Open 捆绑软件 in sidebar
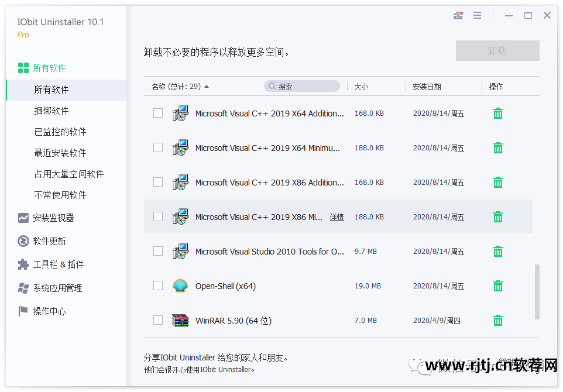The image size is (563, 392). tap(52, 111)
